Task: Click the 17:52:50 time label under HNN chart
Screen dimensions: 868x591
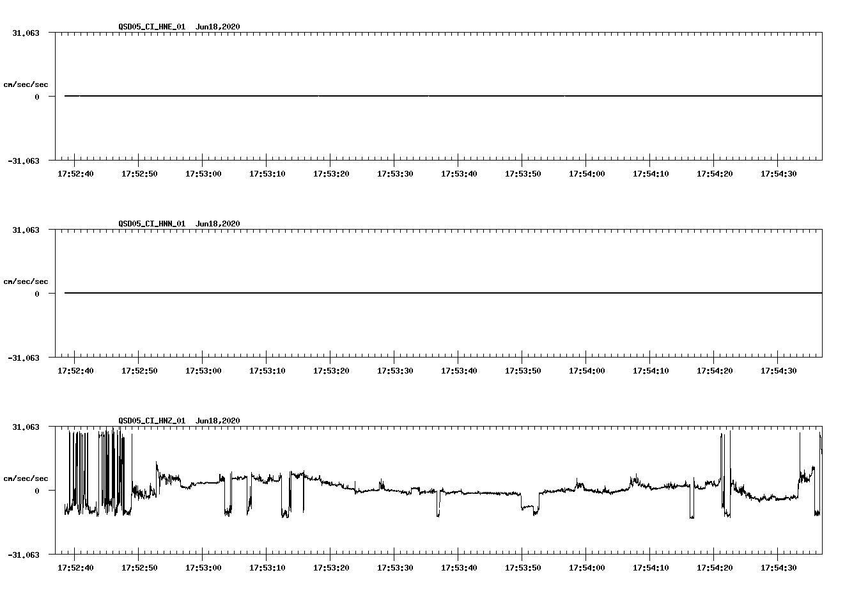Action: 139,371
